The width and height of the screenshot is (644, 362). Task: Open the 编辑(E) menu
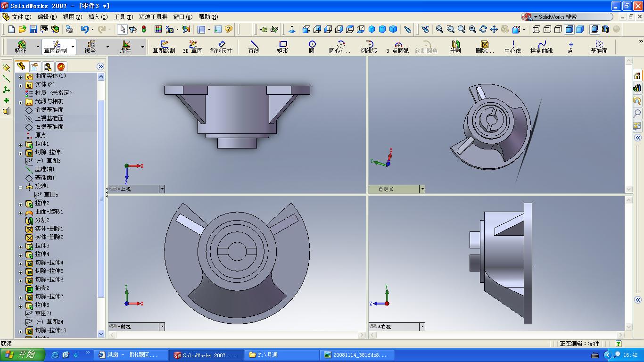click(x=47, y=17)
